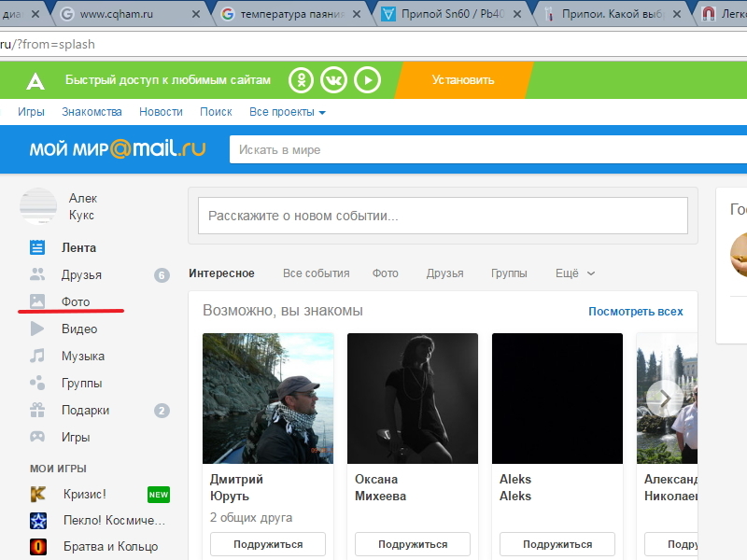Click the Amigo logo in the green banner

coord(35,80)
